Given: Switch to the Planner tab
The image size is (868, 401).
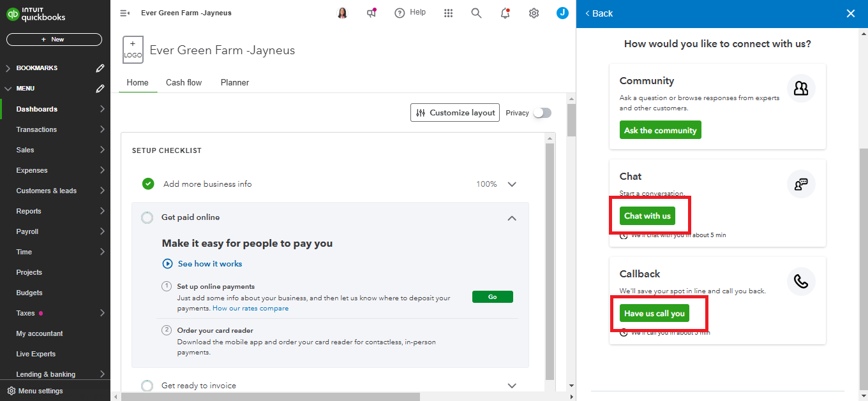Looking at the screenshot, I should pos(235,82).
